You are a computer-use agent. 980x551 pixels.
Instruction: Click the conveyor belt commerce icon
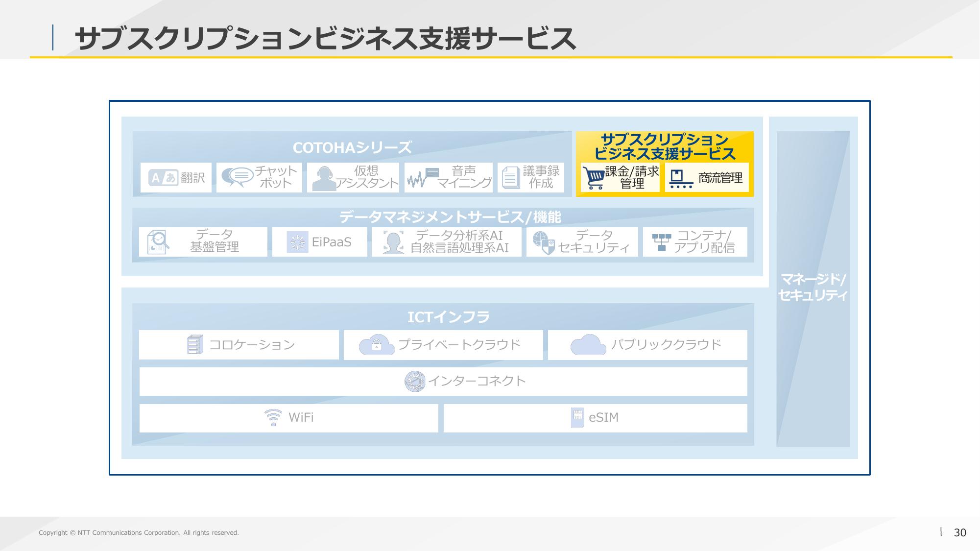coord(681,179)
